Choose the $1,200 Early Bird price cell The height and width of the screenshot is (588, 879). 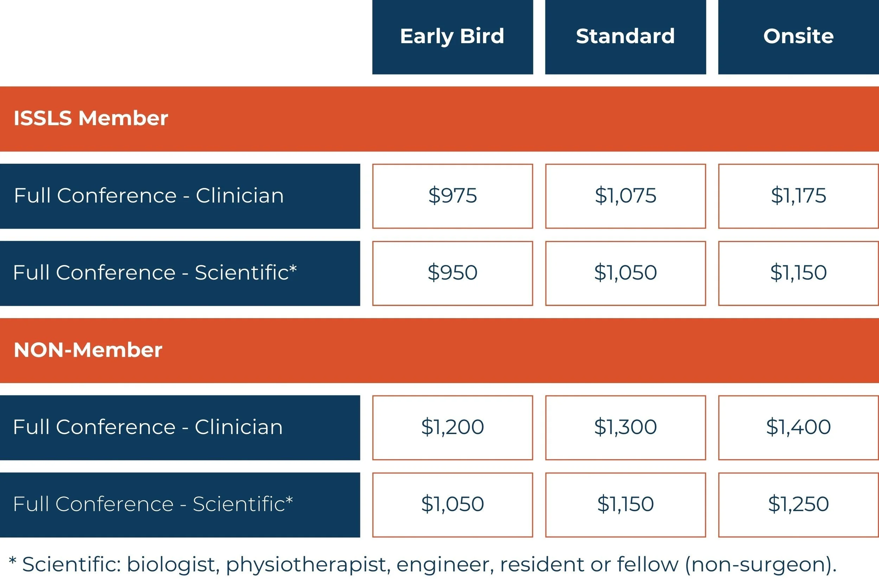[x=452, y=427]
